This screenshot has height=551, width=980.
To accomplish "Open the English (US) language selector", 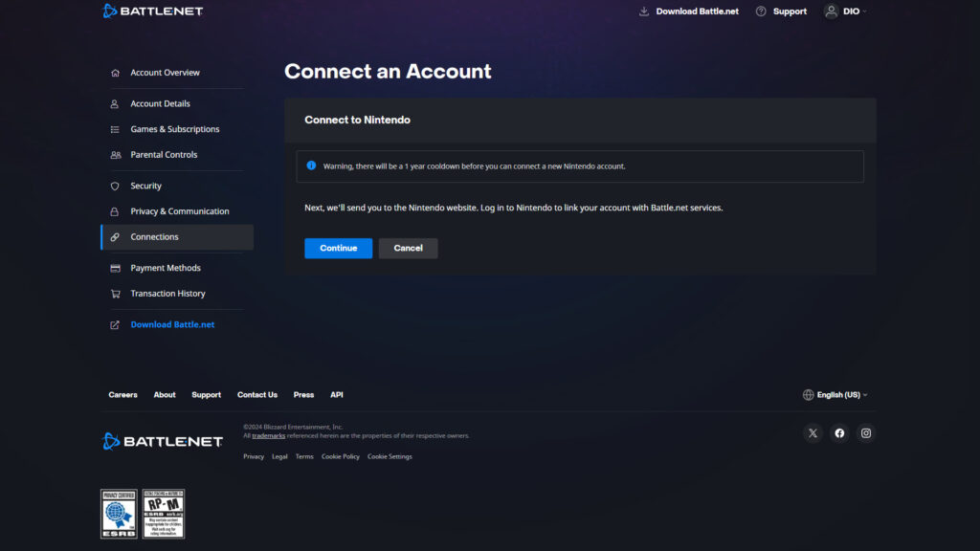I will pyautogui.click(x=835, y=395).
